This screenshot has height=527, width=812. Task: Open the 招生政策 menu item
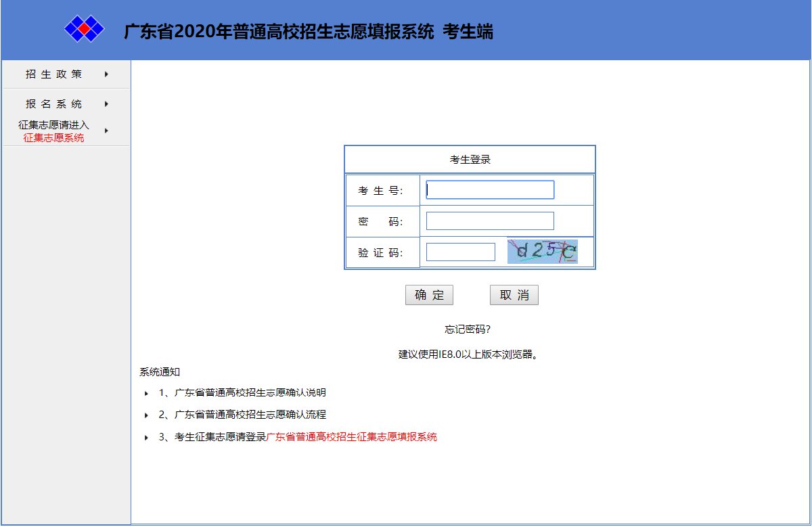54,74
